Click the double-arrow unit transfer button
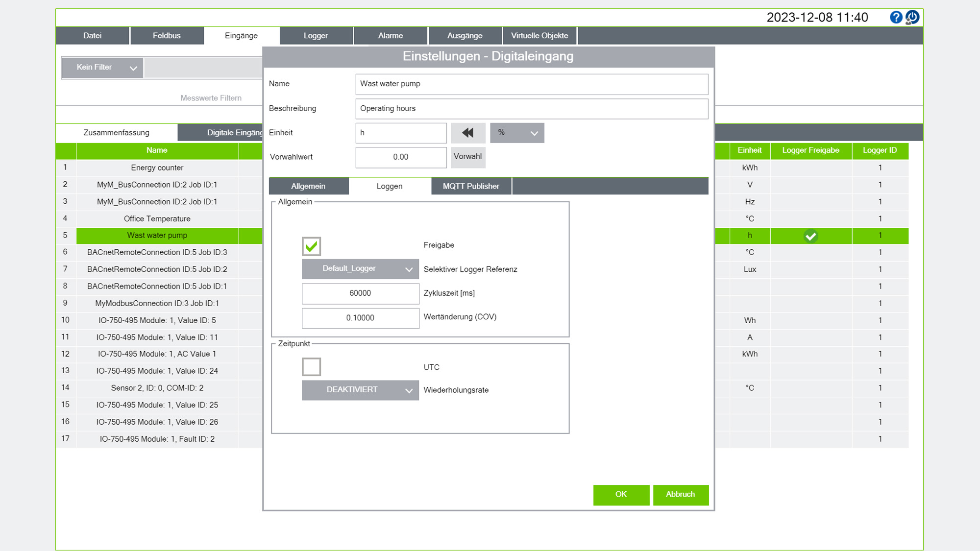The height and width of the screenshot is (551, 980). tap(468, 133)
